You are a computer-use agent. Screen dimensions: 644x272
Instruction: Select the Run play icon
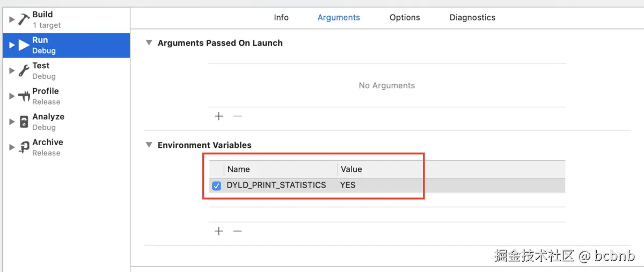(24, 45)
